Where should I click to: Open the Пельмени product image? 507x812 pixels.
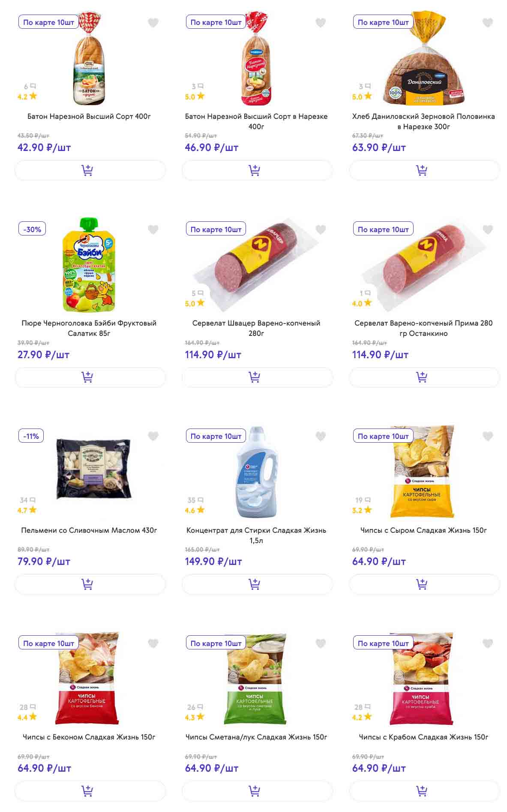click(x=93, y=469)
